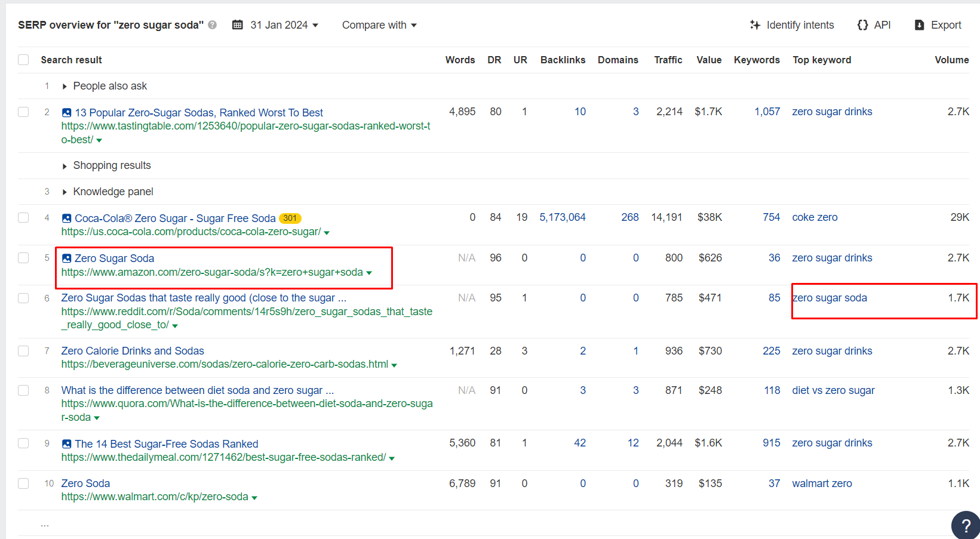Screen dimensions: 980x539
Task: Click the DR column header
Action: [x=494, y=60]
